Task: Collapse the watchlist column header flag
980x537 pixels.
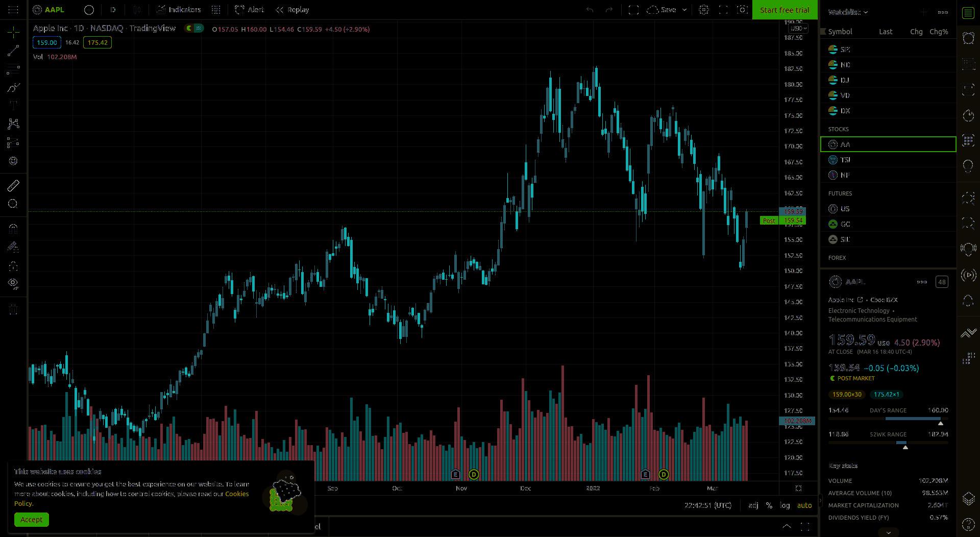Action: (x=823, y=32)
